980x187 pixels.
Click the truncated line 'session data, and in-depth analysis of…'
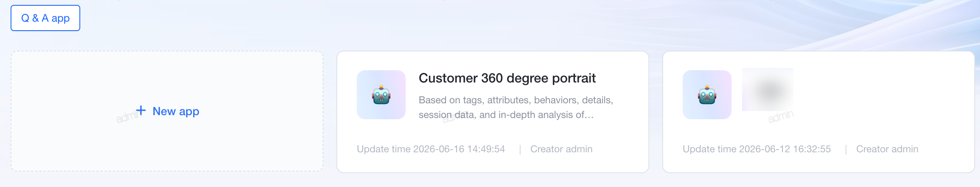pyautogui.click(x=506, y=115)
